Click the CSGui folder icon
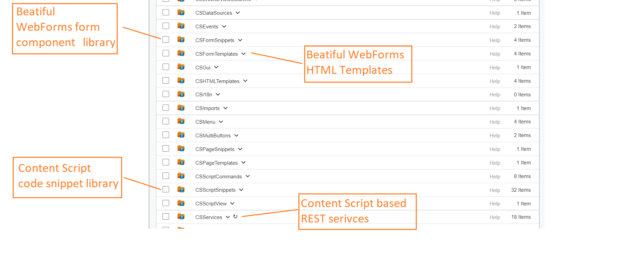The width and height of the screenshot is (644, 272). click(x=181, y=67)
